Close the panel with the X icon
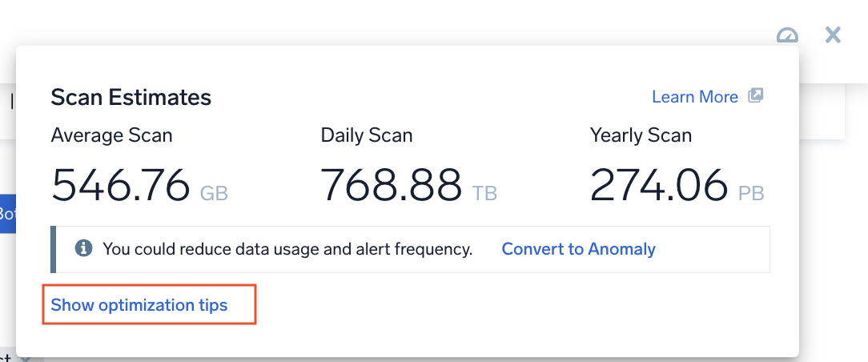Viewport: 868px width, 362px height. [833, 34]
